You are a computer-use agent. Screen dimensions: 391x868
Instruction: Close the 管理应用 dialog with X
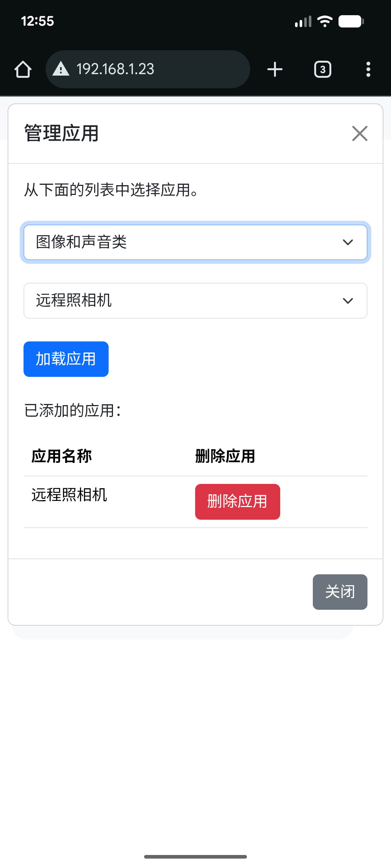360,133
